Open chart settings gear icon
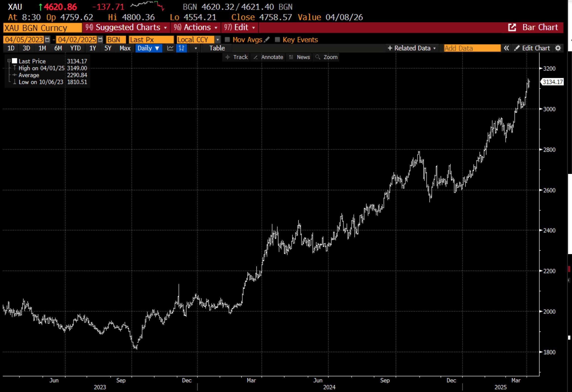 point(558,48)
